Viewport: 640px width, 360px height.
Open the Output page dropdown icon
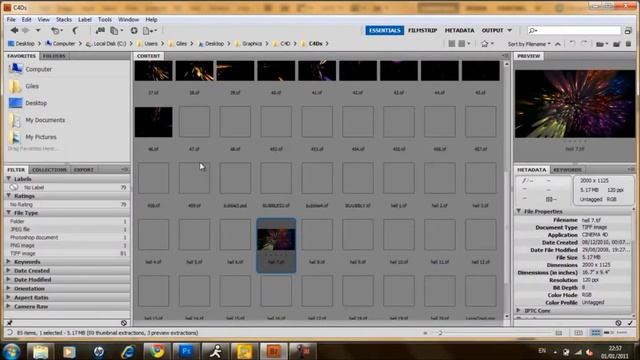[x=149, y=31]
